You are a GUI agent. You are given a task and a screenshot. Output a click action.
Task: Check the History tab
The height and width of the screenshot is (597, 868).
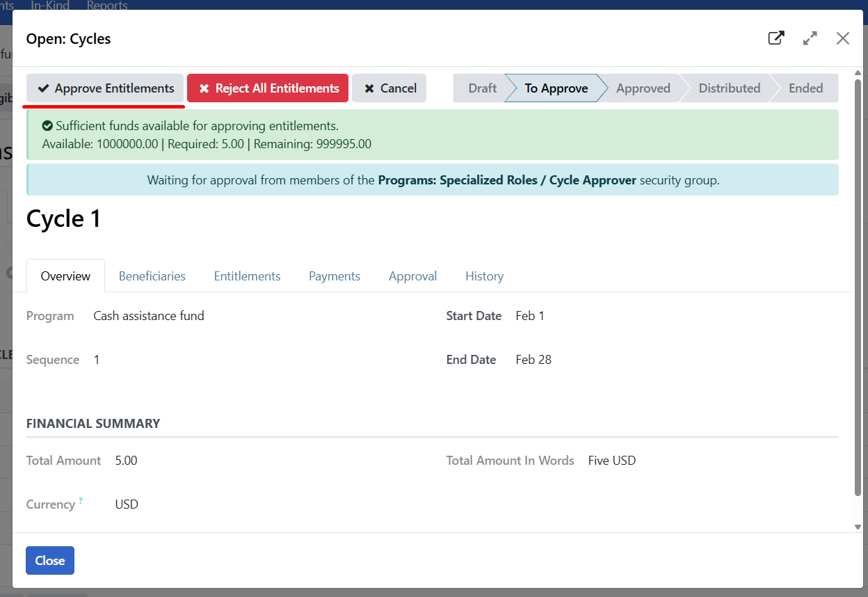(484, 276)
